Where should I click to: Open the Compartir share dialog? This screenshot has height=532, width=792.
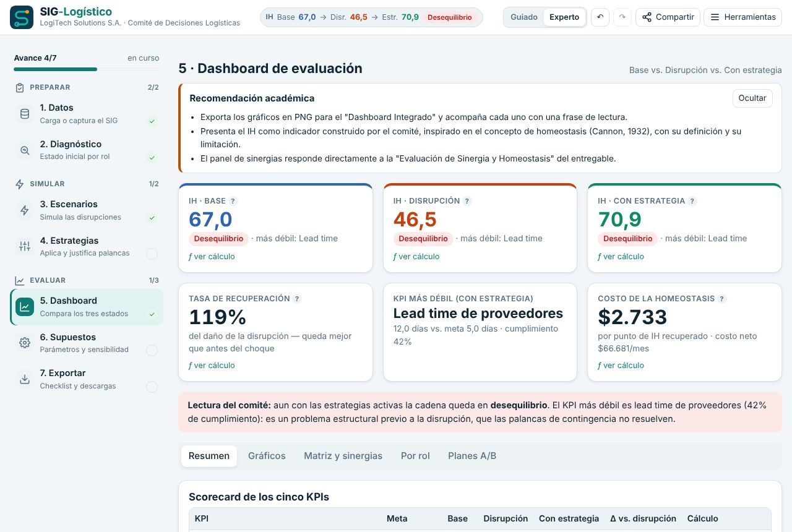[668, 17]
